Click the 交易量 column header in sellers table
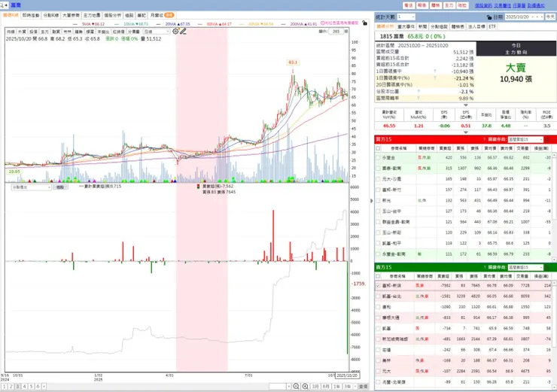557x392 pixels. [x=522, y=276]
